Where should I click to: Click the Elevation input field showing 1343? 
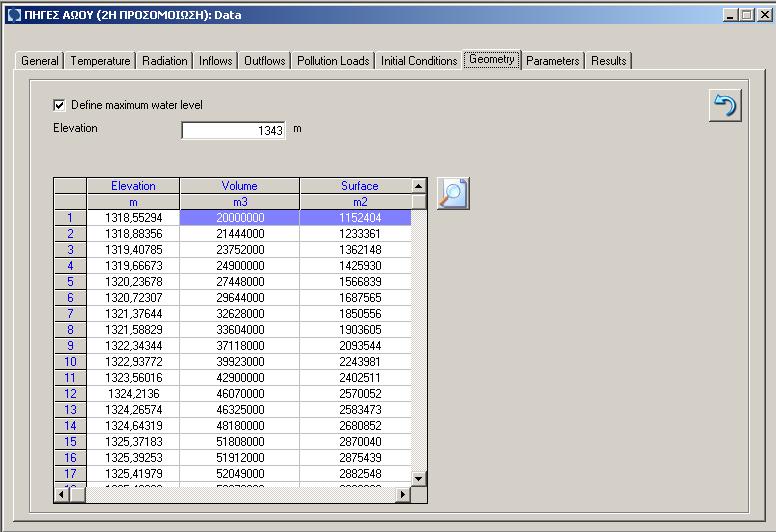tap(233, 131)
